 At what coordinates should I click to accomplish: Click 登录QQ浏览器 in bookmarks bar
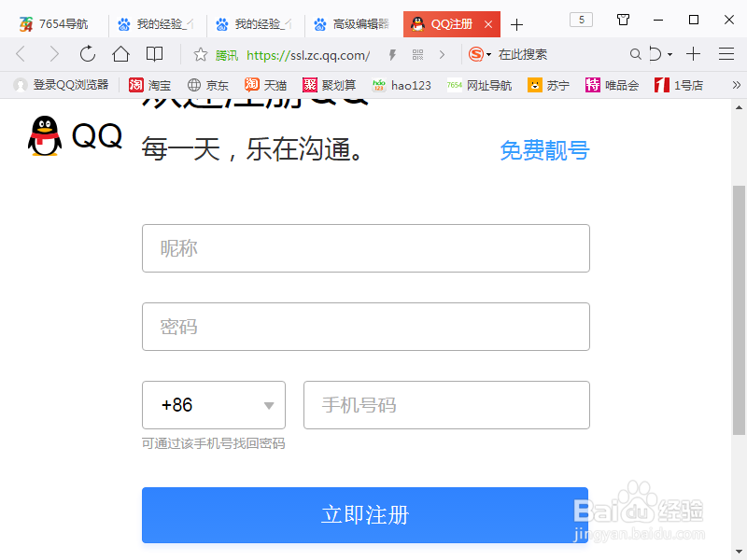tap(61, 85)
